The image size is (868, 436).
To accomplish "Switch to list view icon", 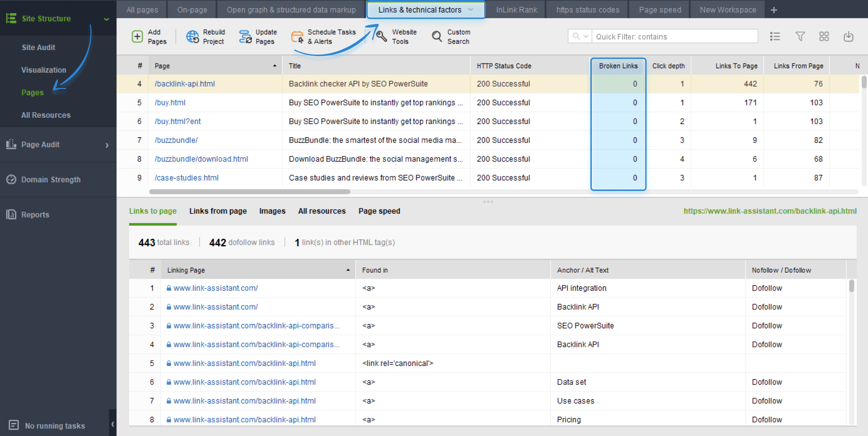I will click(x=775, y=37).
